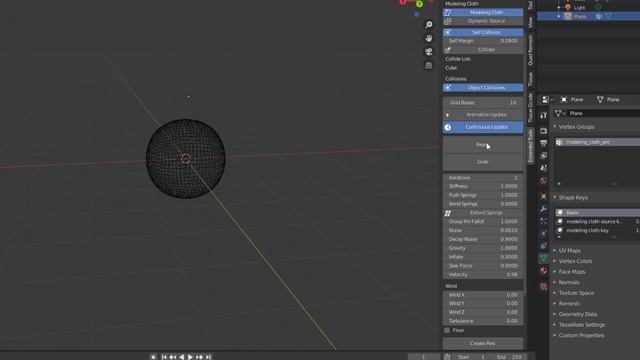Toggle Self Collision option

point(483,32)
